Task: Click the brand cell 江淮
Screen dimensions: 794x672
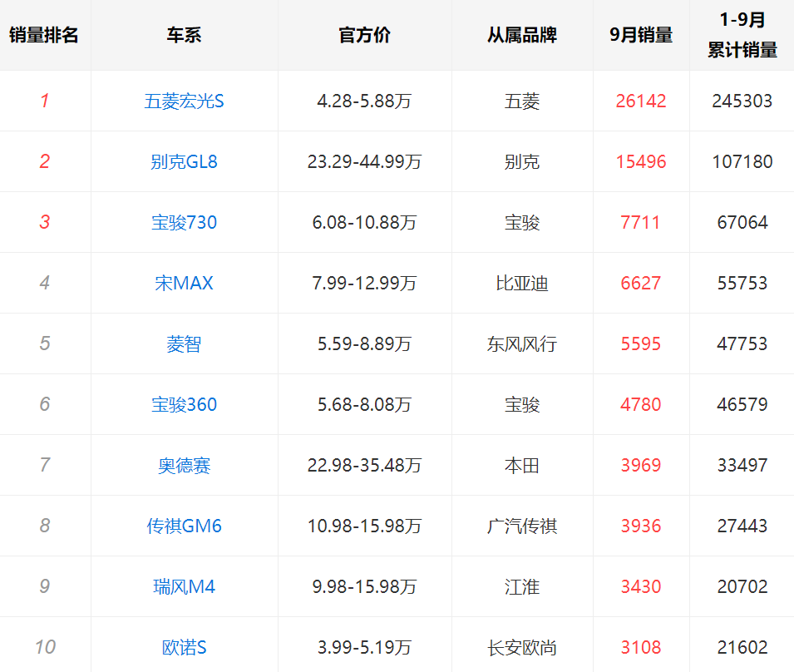Action: click(x=522, y=587)
